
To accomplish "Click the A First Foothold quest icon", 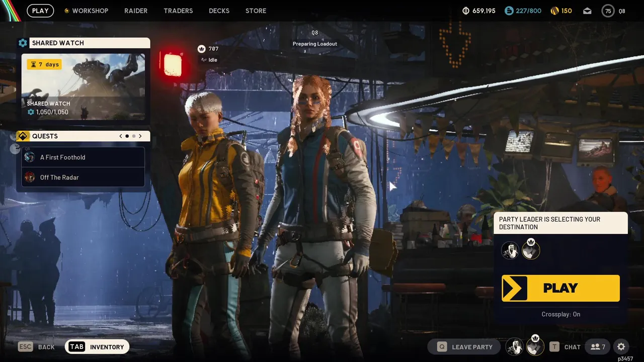I will [x=30, y=157].
